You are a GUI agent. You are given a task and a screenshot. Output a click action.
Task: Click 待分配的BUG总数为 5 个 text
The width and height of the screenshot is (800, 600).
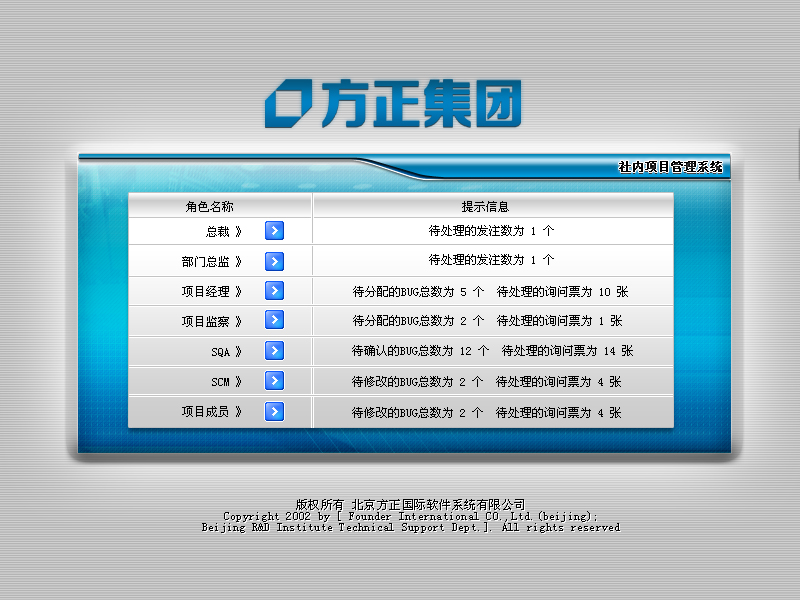[418, 292]
